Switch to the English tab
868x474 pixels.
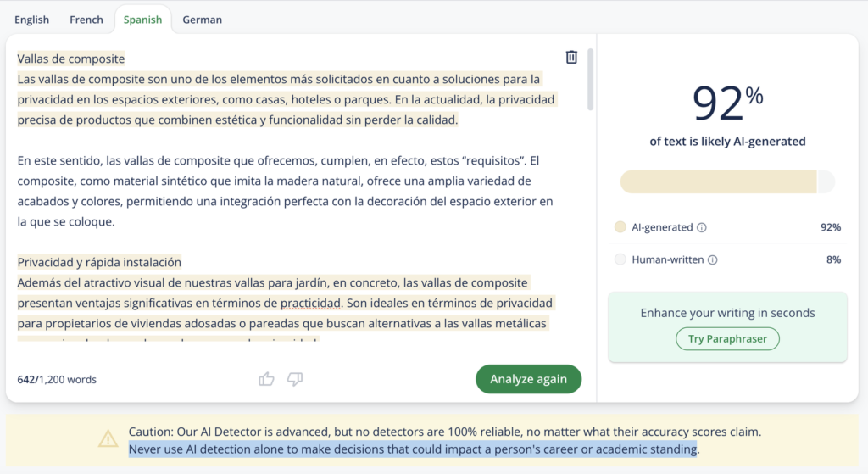pos(32,20)
